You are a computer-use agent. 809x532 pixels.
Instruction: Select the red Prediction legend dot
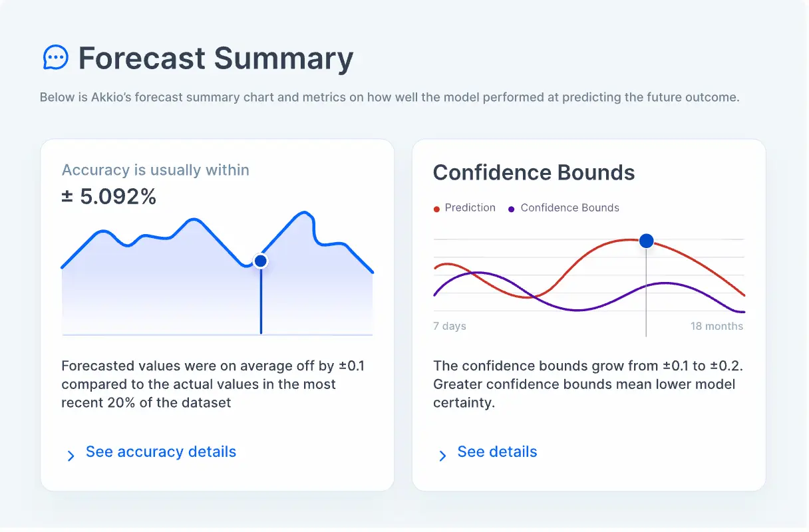coord(438,207)
